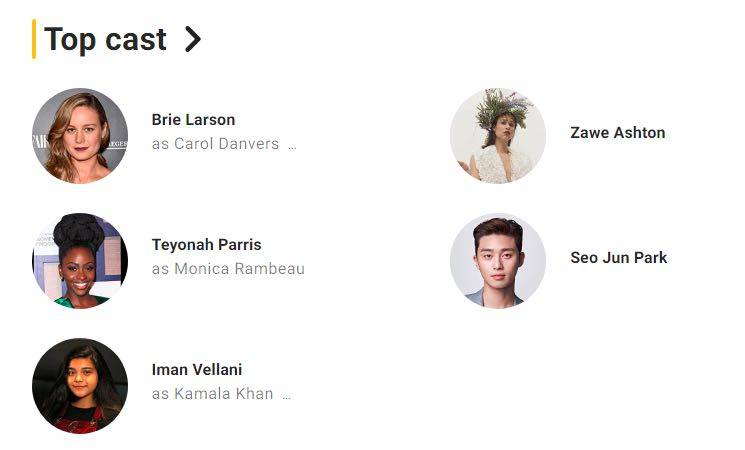Select the Seo Jun Park name
Viewport: 745px width, 450px height.
point(618,258)
